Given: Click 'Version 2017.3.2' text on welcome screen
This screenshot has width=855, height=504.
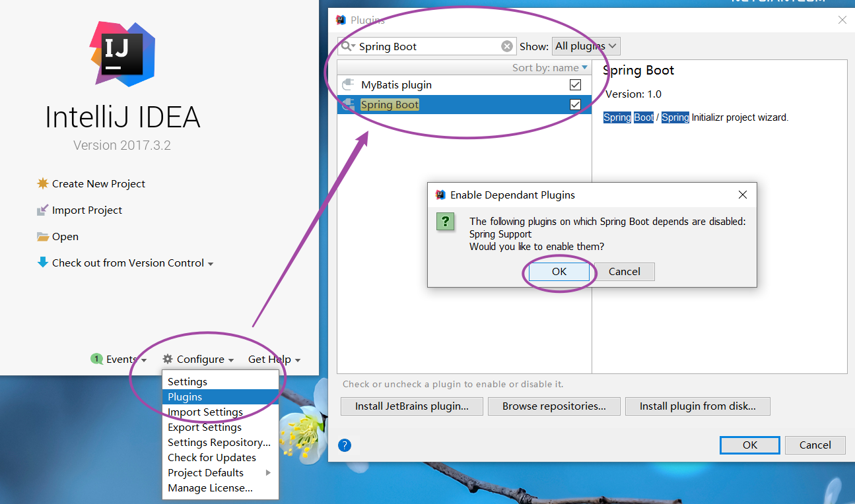Looking at the screenshot, I should tap(122, 145).
